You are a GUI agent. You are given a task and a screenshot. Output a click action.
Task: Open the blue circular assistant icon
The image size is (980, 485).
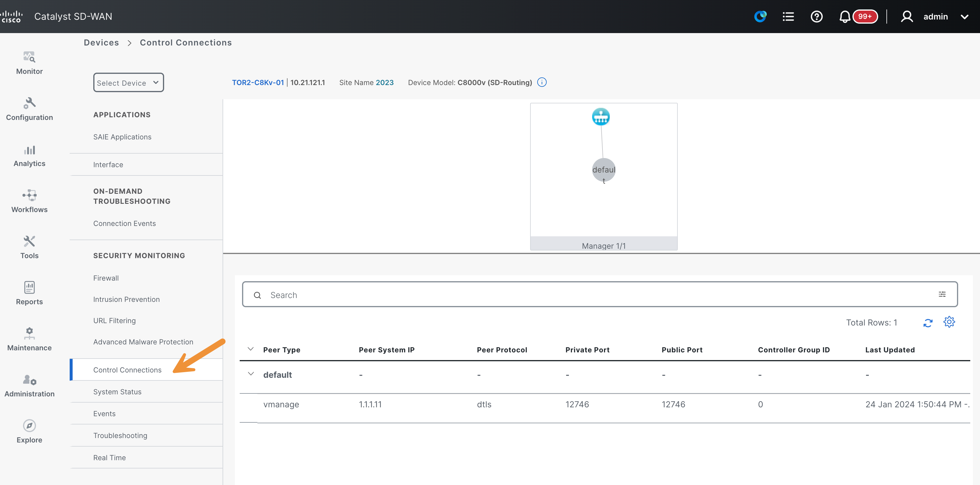pos(760,16)
